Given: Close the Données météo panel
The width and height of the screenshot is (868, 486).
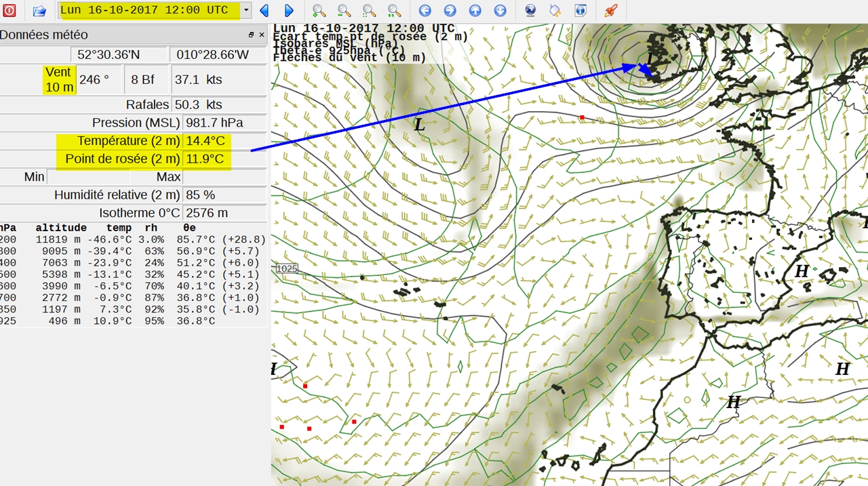Looking at the screenshot, I should click(x=262, y=35).
